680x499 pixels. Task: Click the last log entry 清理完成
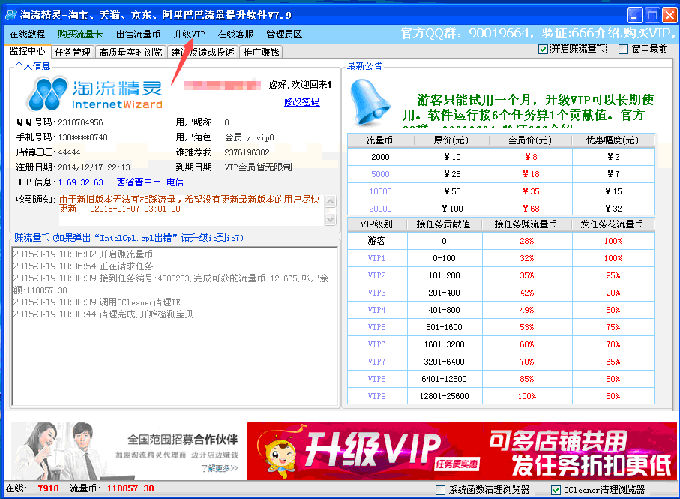point(103,314)
